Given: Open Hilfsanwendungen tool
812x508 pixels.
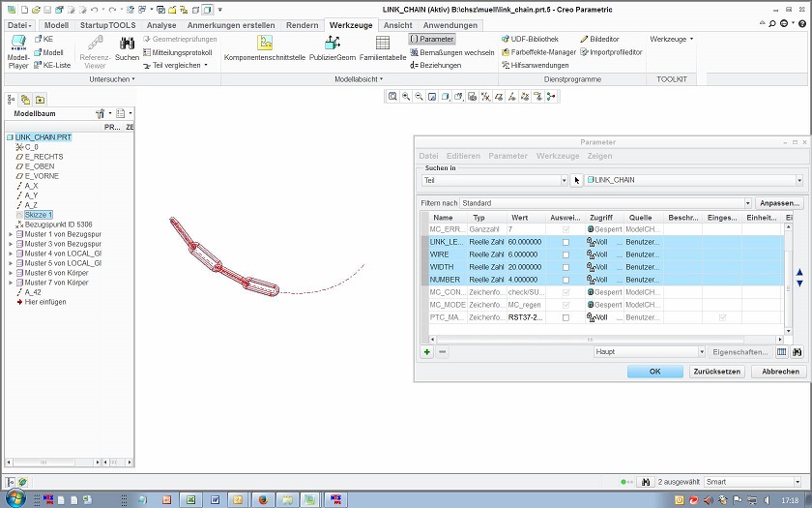Looking at the screenshot, I should (535, 66).
